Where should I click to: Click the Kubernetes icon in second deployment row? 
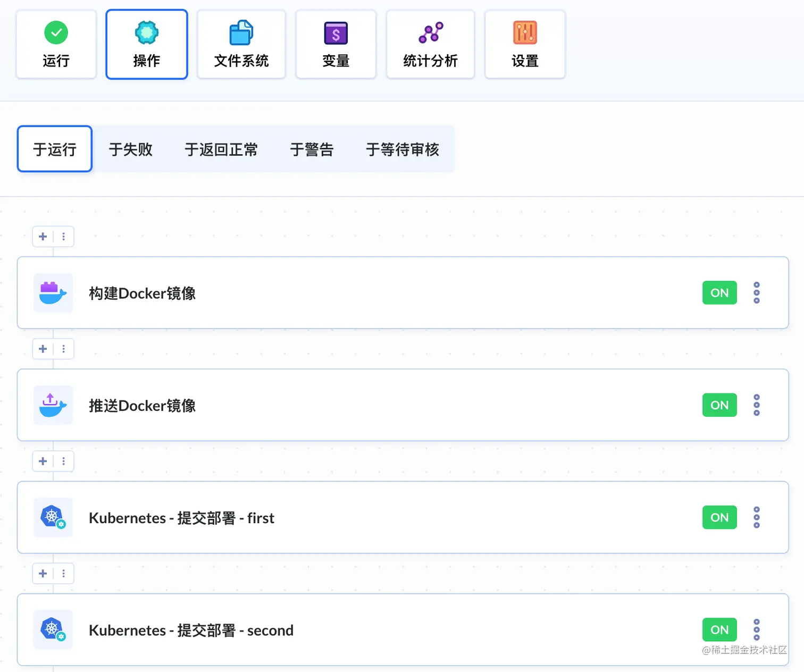pyautogui.click(x=53, y=629)
